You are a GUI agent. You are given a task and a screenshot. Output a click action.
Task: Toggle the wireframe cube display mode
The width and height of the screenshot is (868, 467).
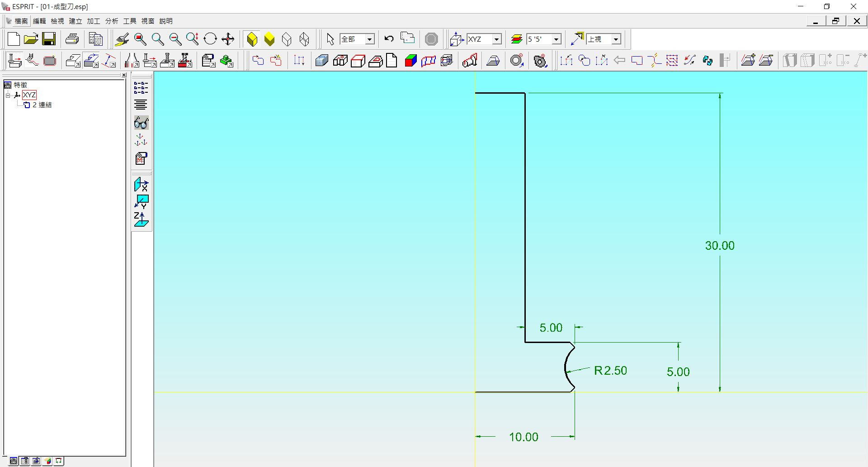tap(287, 39)
